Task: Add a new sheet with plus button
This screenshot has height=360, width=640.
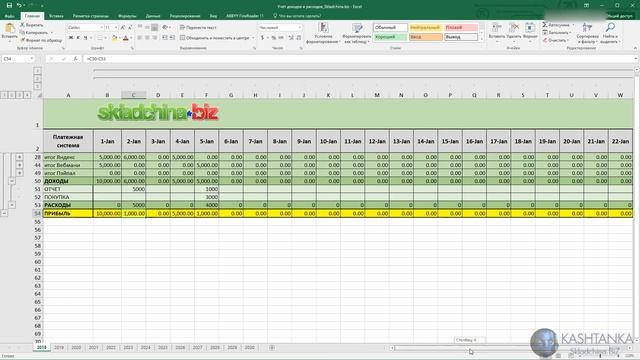Action: pyautogui.click(x=272, y=347)
